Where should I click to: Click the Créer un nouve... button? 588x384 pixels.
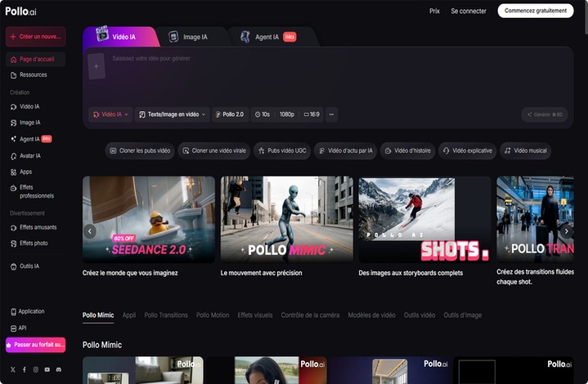[36, 37]
